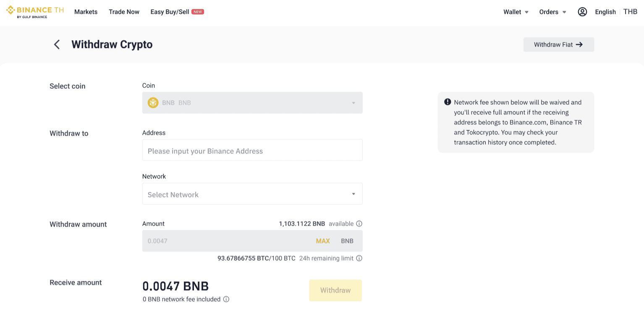Screen dimensions: 644x317
Task: Open the Wallet dropdown menu
Action: point(516,12)
